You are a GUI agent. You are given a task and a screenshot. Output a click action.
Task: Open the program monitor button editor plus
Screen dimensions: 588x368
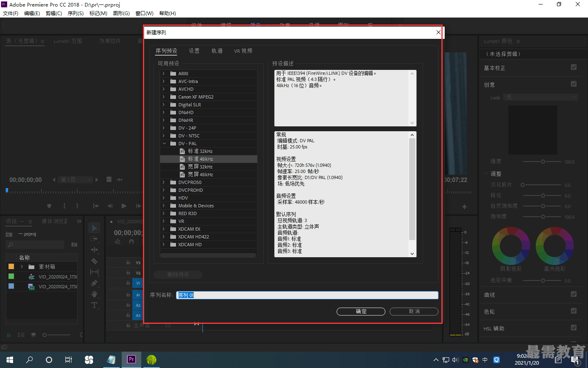coord(464,207)
